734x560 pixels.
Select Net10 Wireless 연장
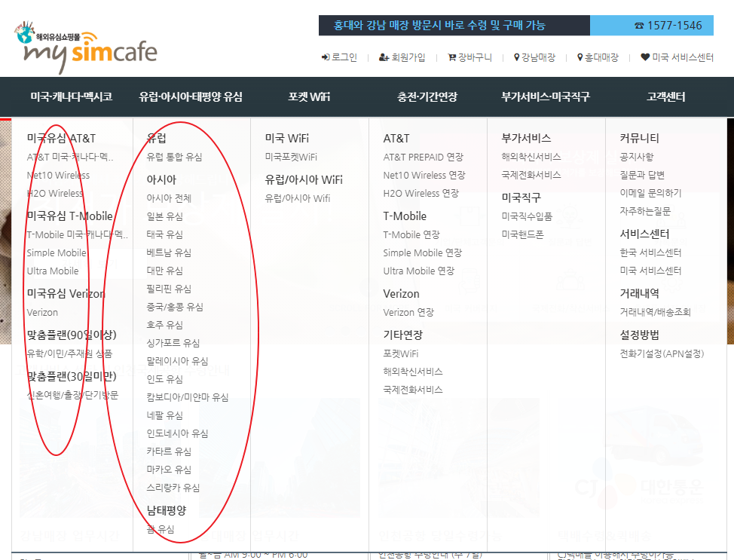424,175
